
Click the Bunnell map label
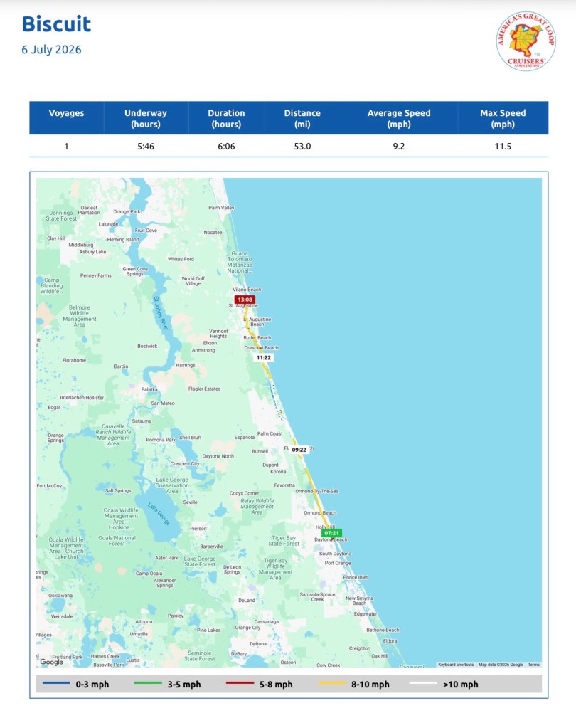(x=260, y=451)
